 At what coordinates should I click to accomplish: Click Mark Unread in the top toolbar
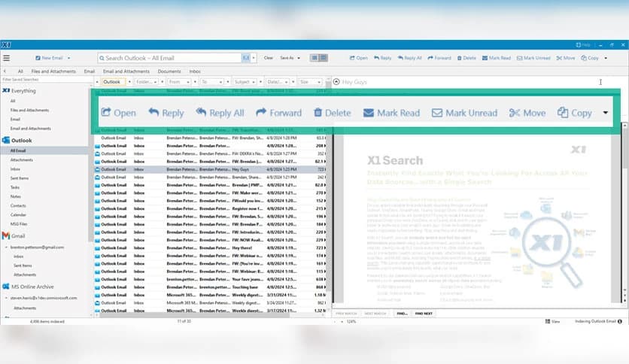pyautogui.click(x=533, y=58)
